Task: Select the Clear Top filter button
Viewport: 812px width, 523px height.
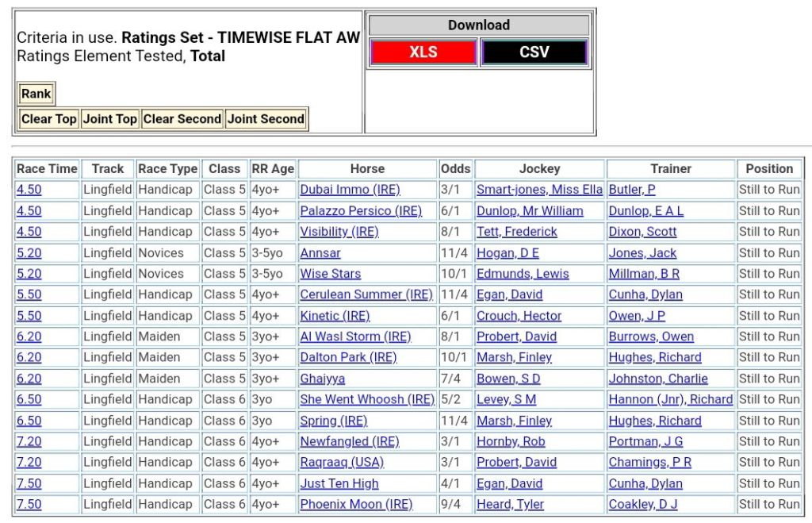Action: click(49, 119)
